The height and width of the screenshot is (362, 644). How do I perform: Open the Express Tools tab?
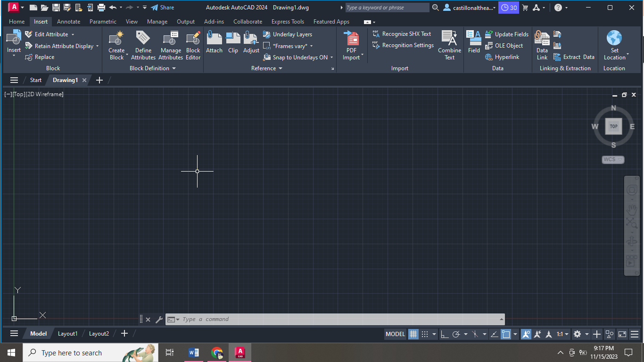point(288,22)
